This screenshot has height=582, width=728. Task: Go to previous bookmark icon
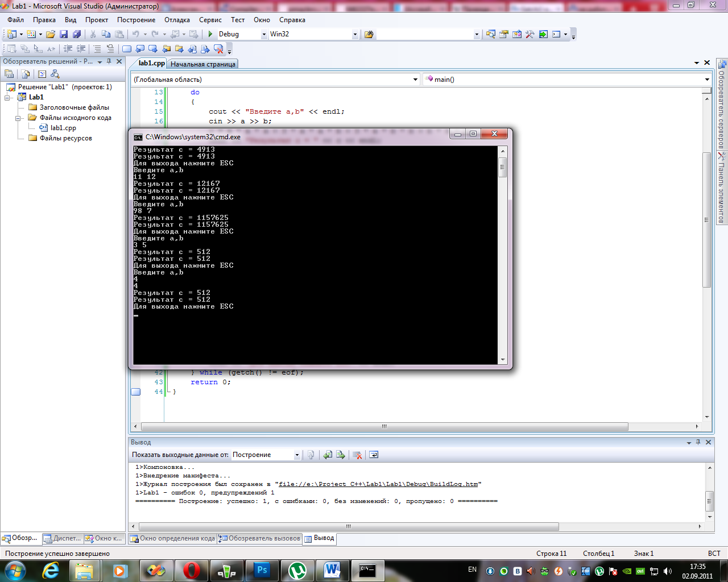coord(140,49)
